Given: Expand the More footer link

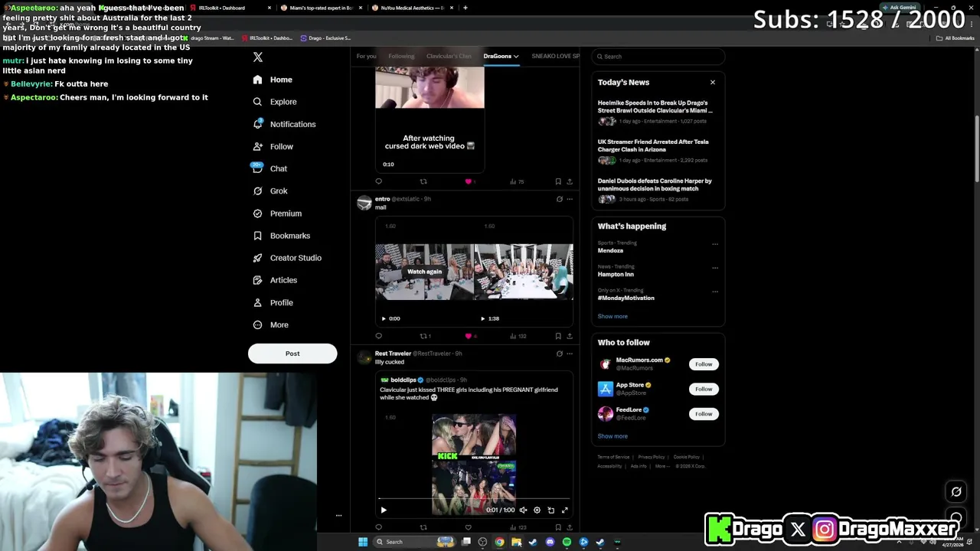Looking at the screenshot, I should tap(661, 466).
